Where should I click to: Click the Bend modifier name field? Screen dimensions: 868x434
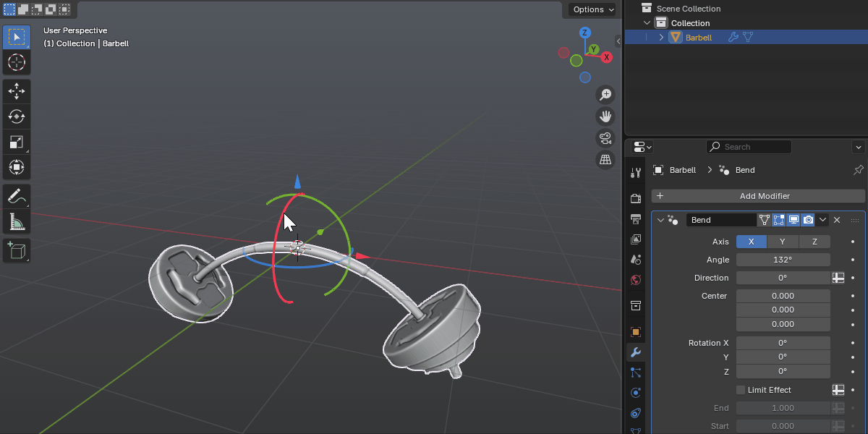[x=720, y=220]
